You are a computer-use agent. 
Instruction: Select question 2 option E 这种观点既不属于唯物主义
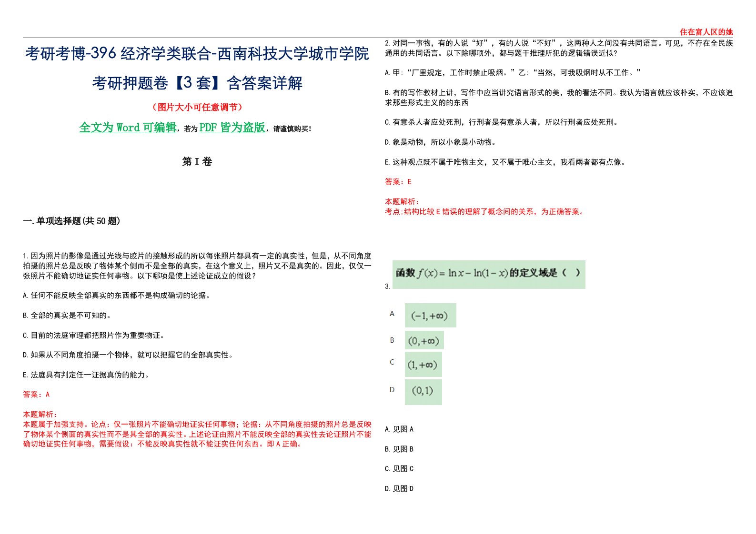click(505, 162)
